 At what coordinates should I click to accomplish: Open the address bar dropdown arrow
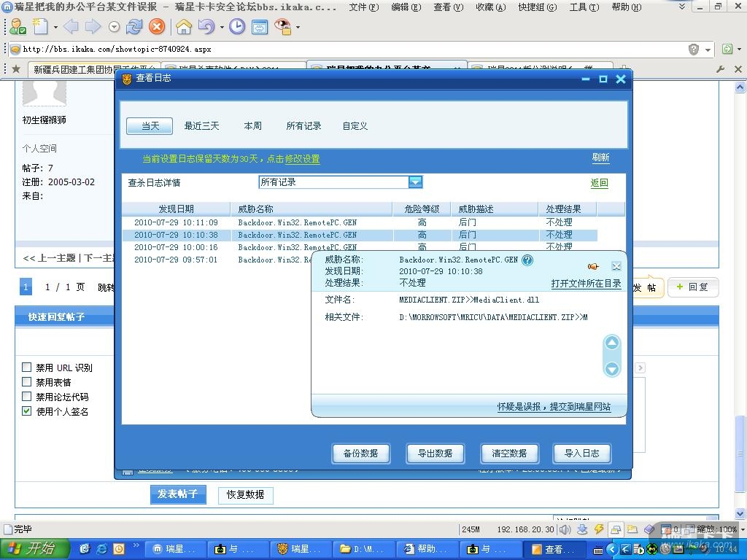pyautogui.click(x=708, y=50)
